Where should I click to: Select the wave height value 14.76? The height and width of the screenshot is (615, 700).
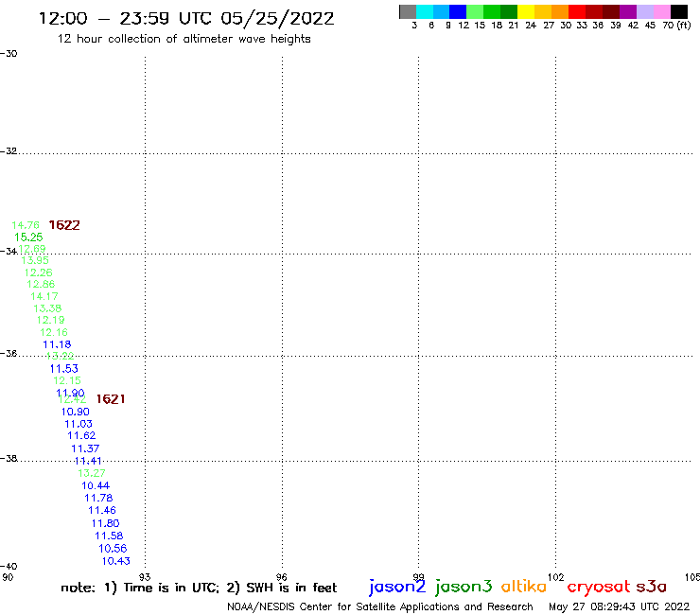[26, 225]
